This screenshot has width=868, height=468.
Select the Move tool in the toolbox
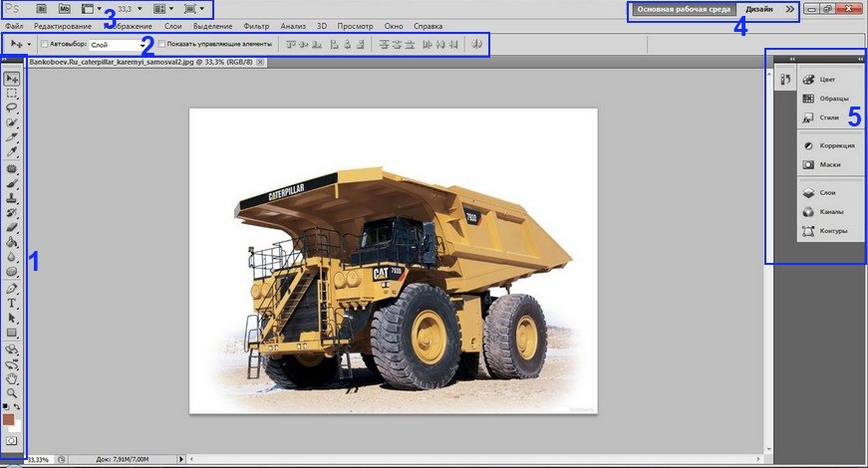pyautogui.click(x=13, y=78)
